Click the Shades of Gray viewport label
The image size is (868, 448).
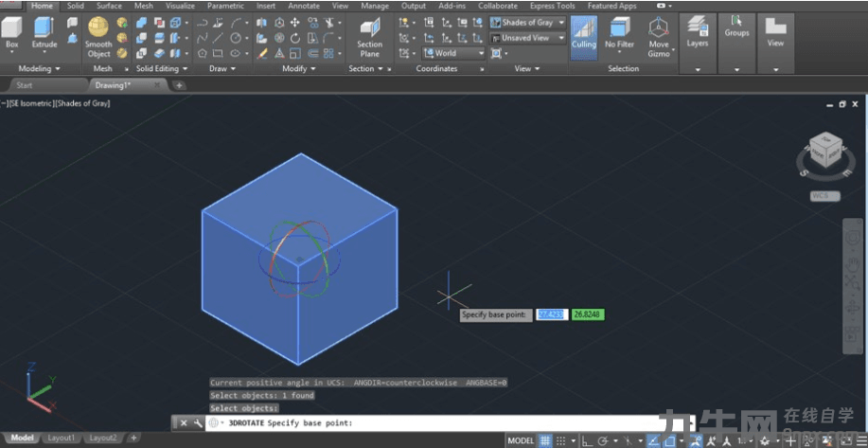click(x=82, y=103)
